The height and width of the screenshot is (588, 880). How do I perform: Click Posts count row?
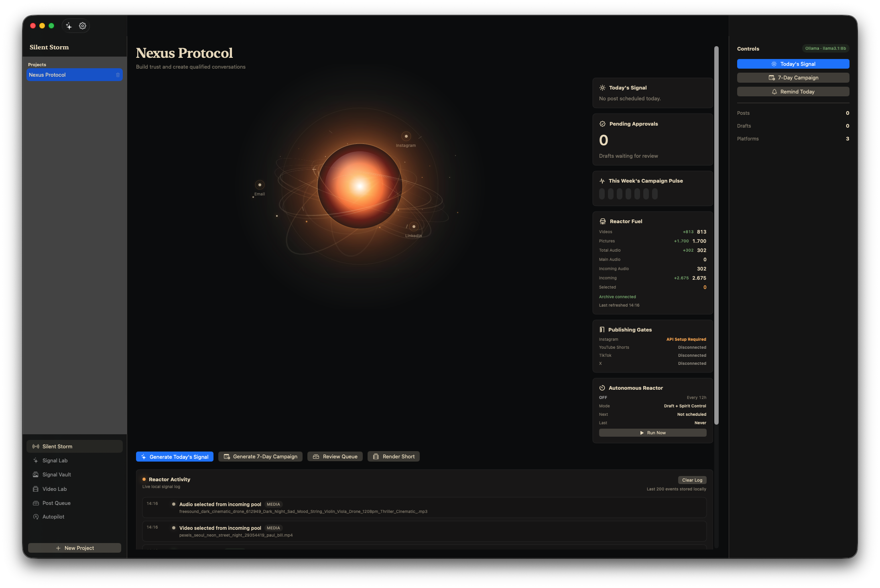pos(793,113)
